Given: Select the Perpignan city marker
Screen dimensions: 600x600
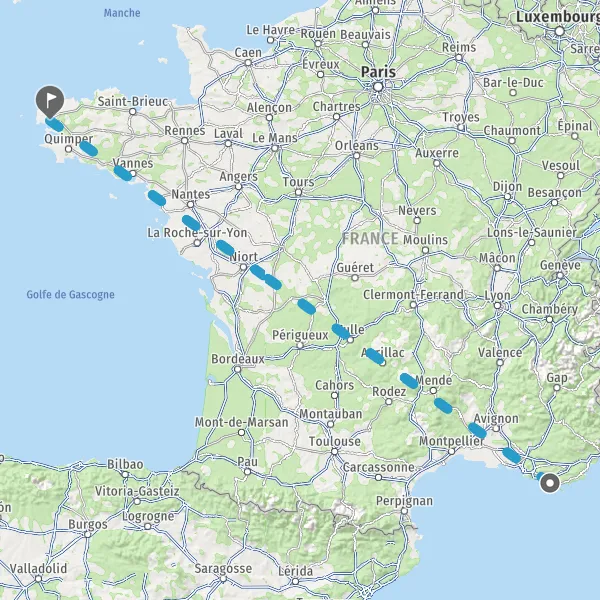Looking at the screenshot, I should pyautogui.click(x=404, y=511).
